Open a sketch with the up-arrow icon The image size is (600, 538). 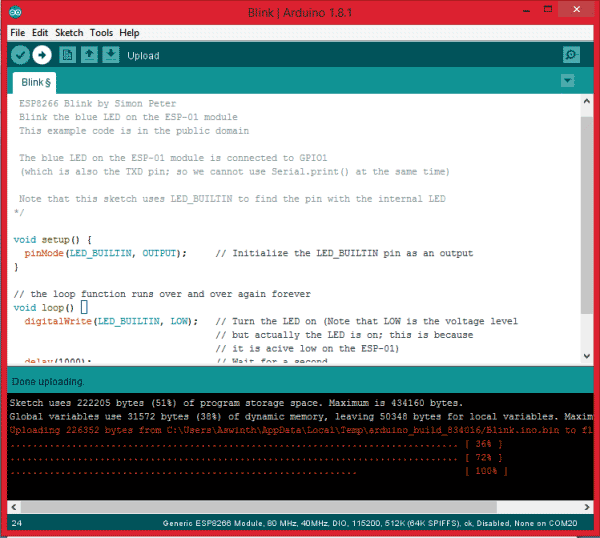tap(89, 55)
